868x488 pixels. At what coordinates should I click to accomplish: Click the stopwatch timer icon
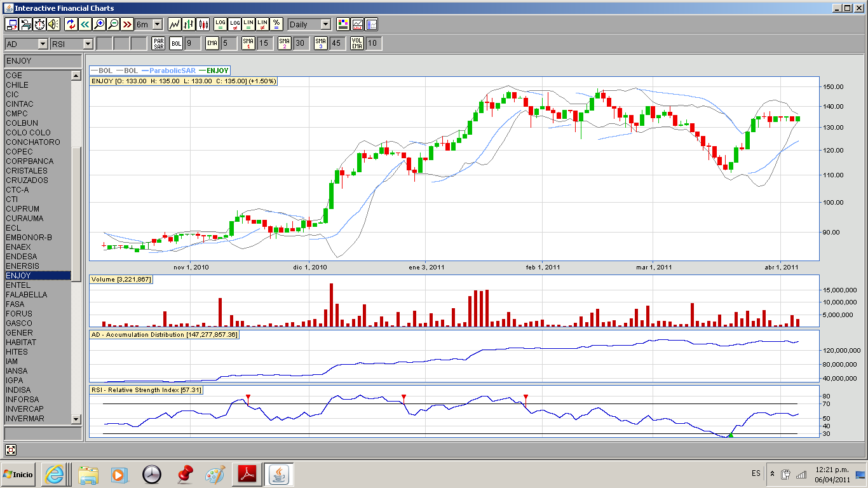coord(39,24)
